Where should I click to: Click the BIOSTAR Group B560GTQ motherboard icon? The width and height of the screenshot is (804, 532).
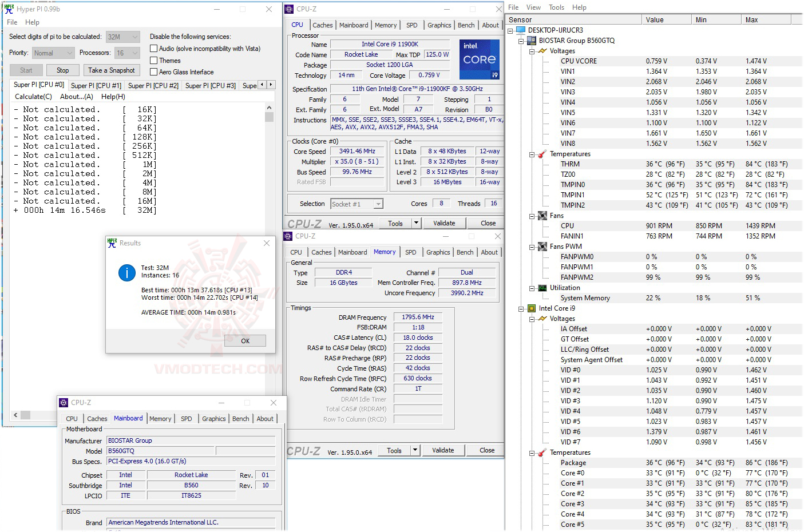point(531,41)
